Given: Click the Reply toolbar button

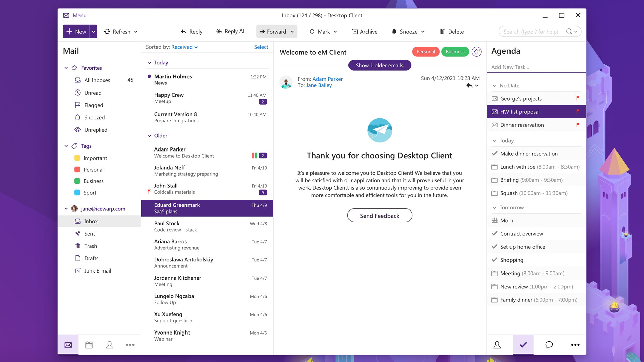Looking at the screenshot, I should 192,32.
